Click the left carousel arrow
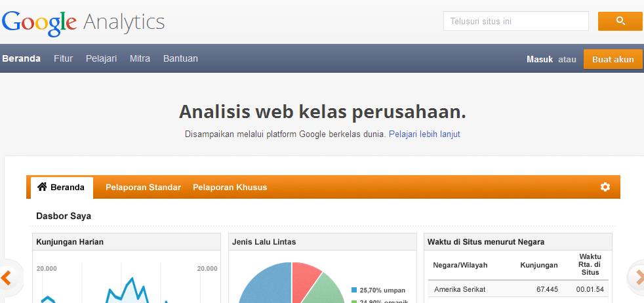The height and width of the screenshot is (303, 644). coord(6,278)
